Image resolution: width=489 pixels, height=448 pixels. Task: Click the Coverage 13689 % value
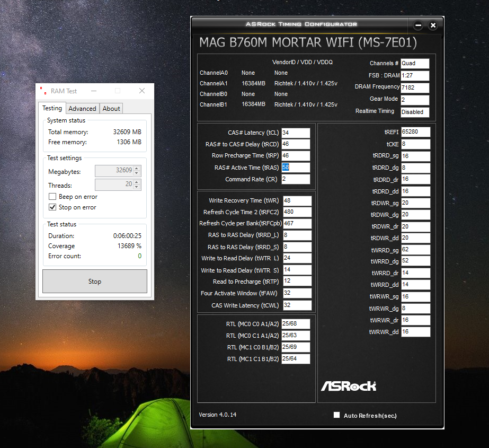129,246
